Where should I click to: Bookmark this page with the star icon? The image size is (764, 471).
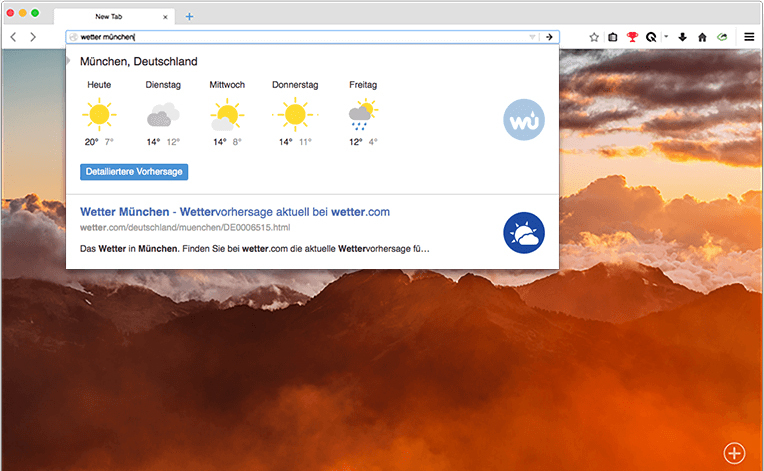click(593, 37)
